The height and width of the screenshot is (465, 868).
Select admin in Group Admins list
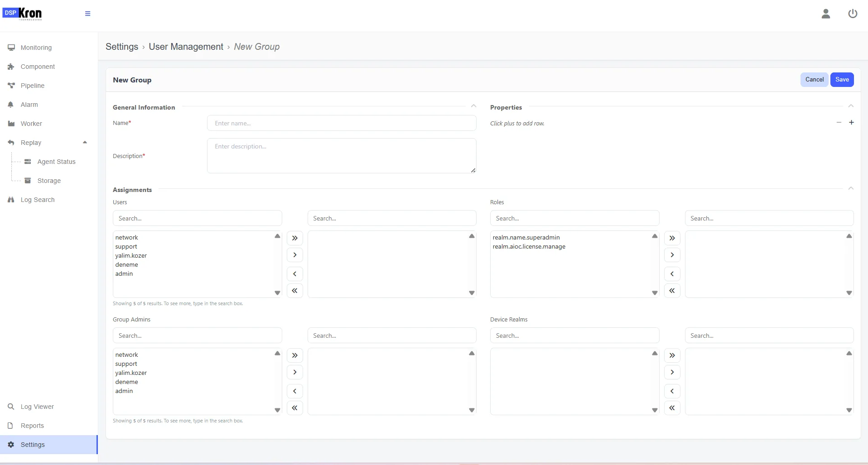pyautogui.click(x=124, y=391)
